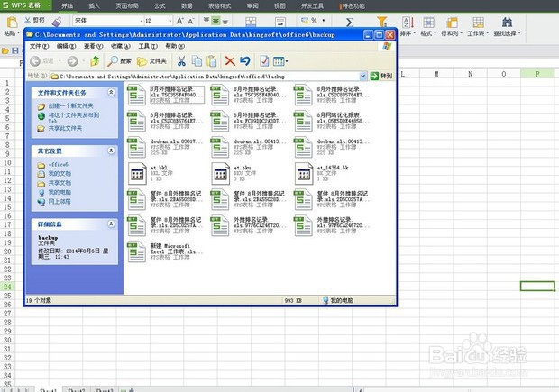Click the WPS Paste (粘贴) icon
The height and width of the screenshot is (392, 559).
(x=11, y=23)
